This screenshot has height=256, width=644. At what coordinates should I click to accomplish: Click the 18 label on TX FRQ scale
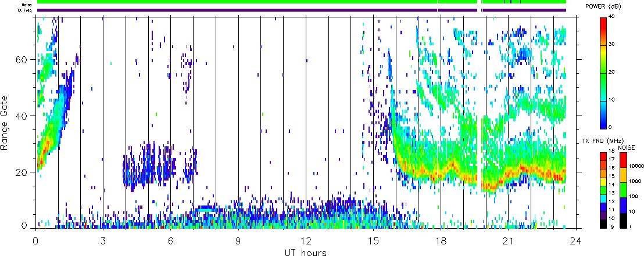tap(611, 150)
